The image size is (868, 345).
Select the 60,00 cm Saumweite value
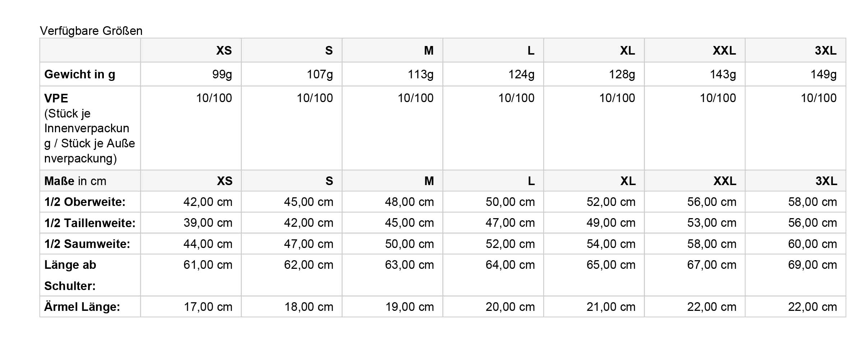[812, 244]
